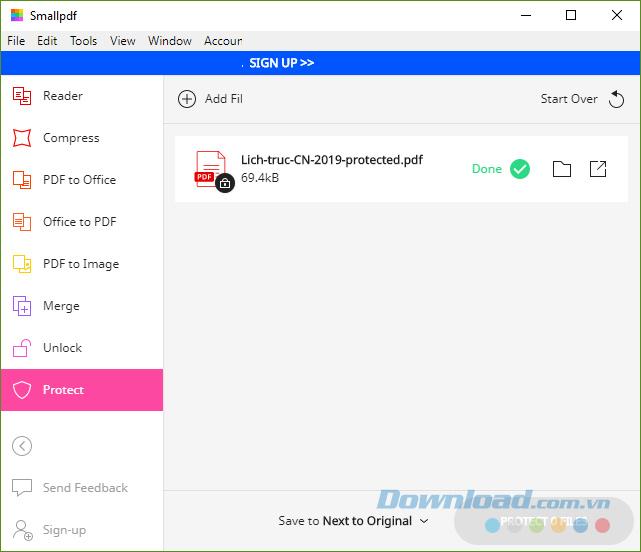Screen dimensions: 641x552
Task: Click the Start Over label
Action: [x=569, y=99]
